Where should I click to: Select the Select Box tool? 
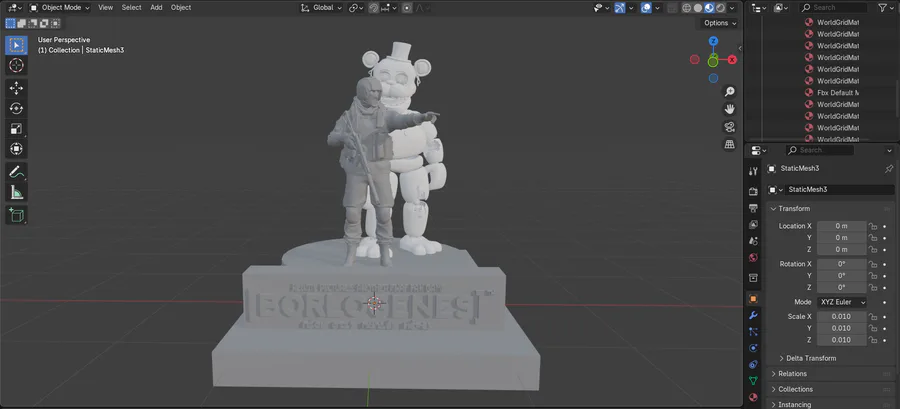click(x=17, y=45)
